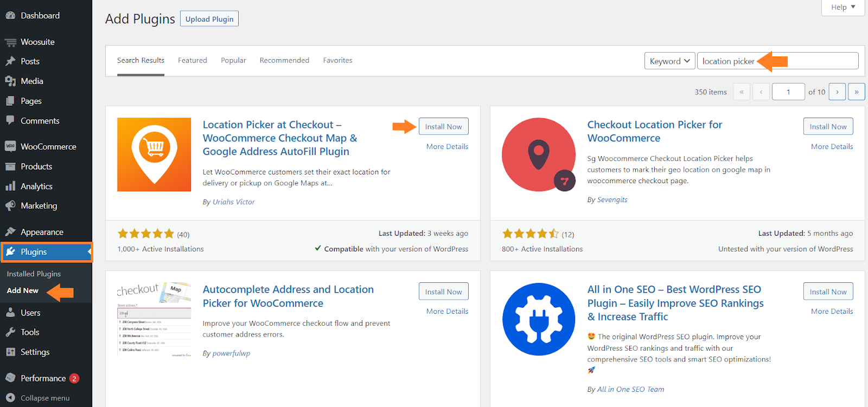868x407 pixels.
Task: Click the Media library icon
Action: tap(10, 81)
